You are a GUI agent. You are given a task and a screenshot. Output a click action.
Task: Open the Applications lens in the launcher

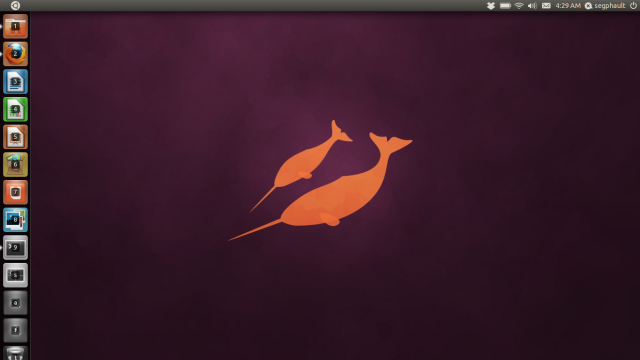pyautogui.click(x=16, y=303)
